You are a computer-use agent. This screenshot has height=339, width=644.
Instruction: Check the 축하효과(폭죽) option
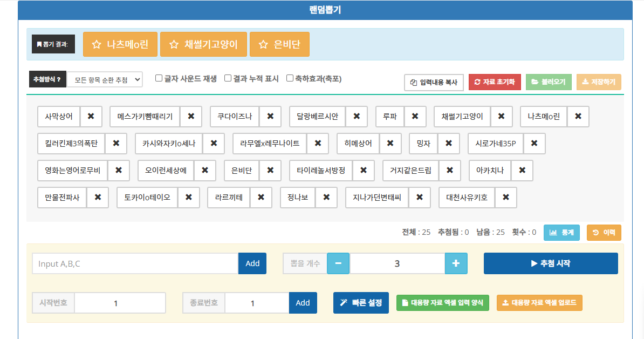[x=290, y=78]
